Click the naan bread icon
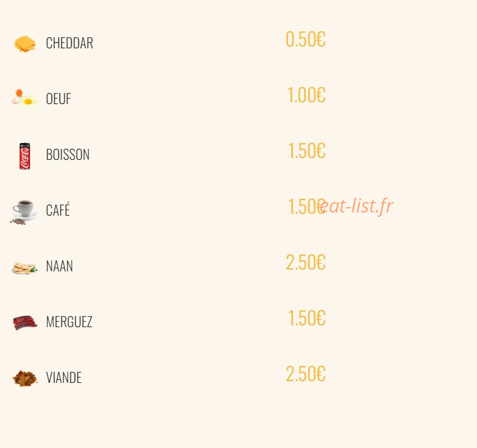Screen dimensions: 477x448 click(25, 268)
